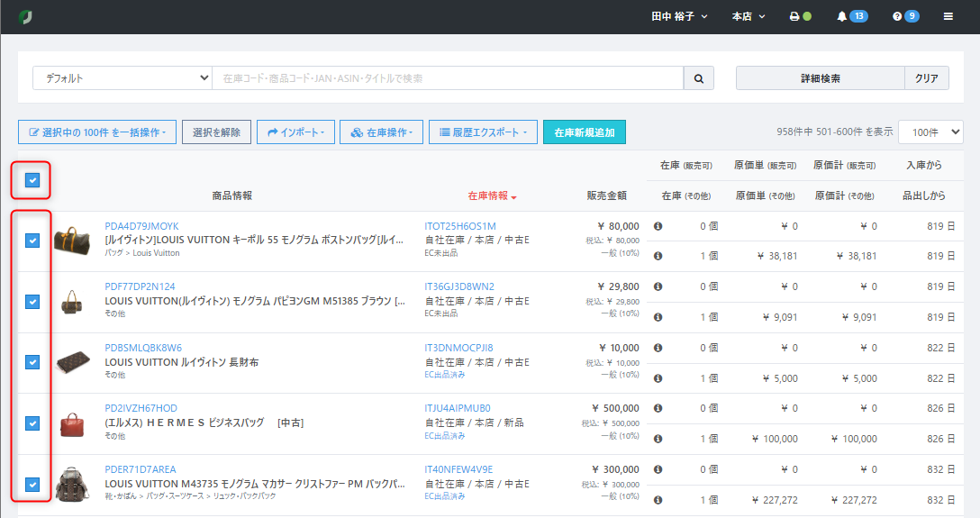Open the hamburger menu icon
The image size is (980, 518).
(x=948, y=16)
